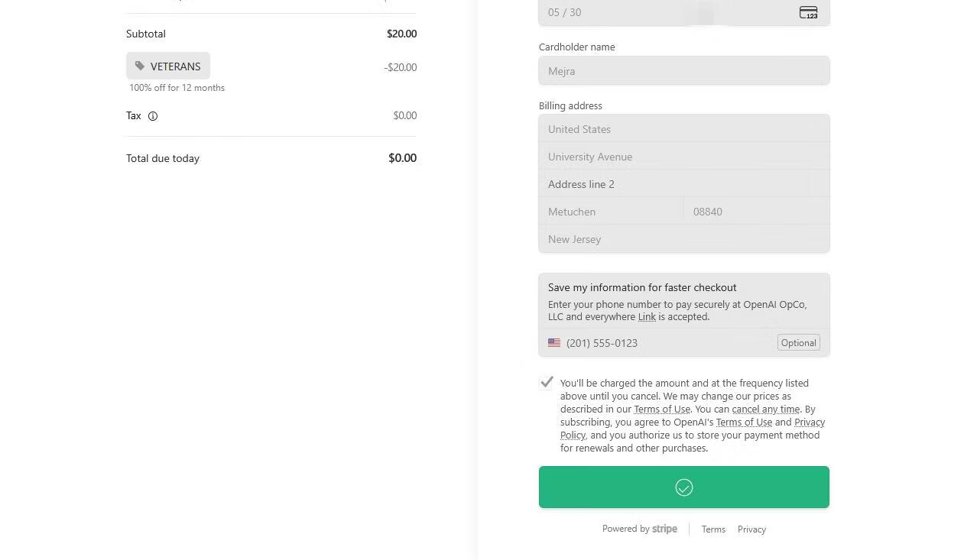964x560 pixels.
Task: Open the New Jersey state dropdown
Action: (x=683, y=239)
